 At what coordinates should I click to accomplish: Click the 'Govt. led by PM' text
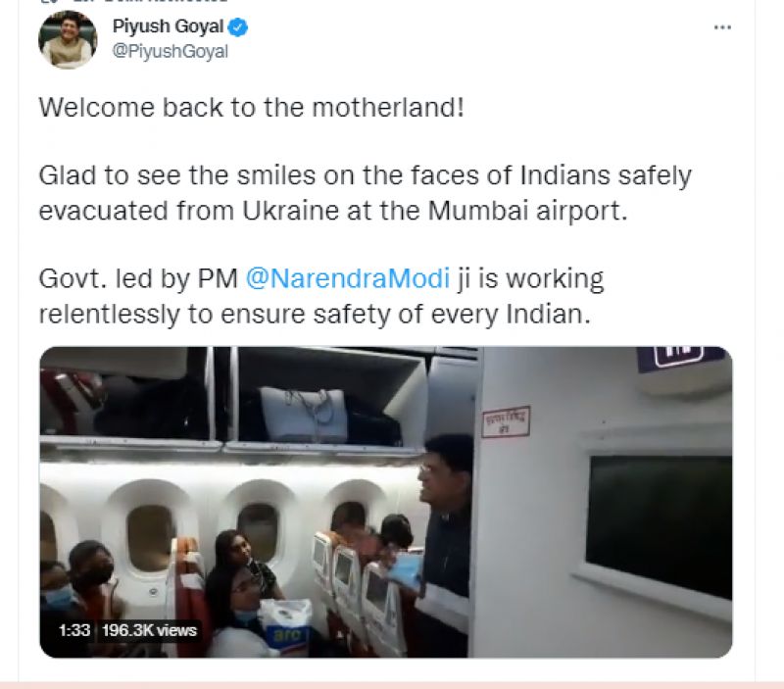point(138,278)
